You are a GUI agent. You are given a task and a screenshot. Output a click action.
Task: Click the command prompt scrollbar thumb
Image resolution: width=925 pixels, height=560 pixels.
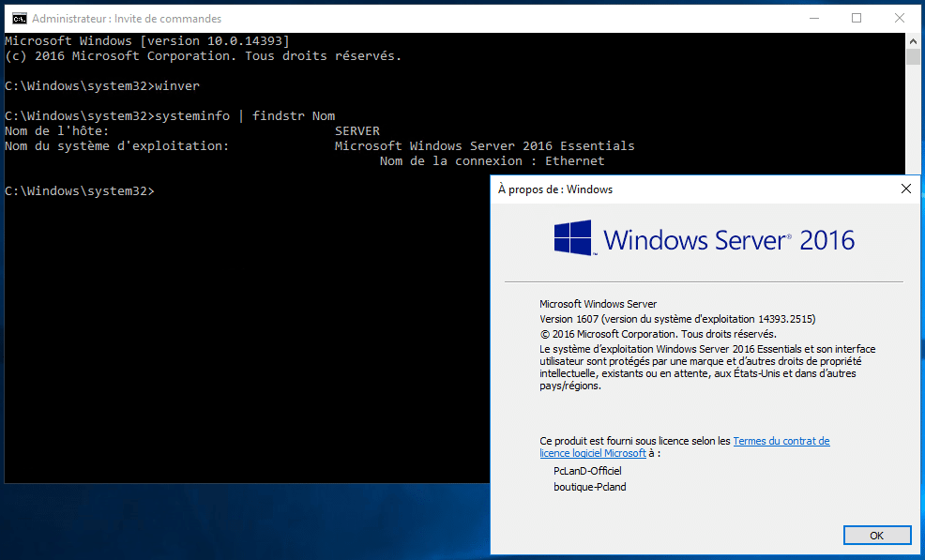tap(913, 56)
